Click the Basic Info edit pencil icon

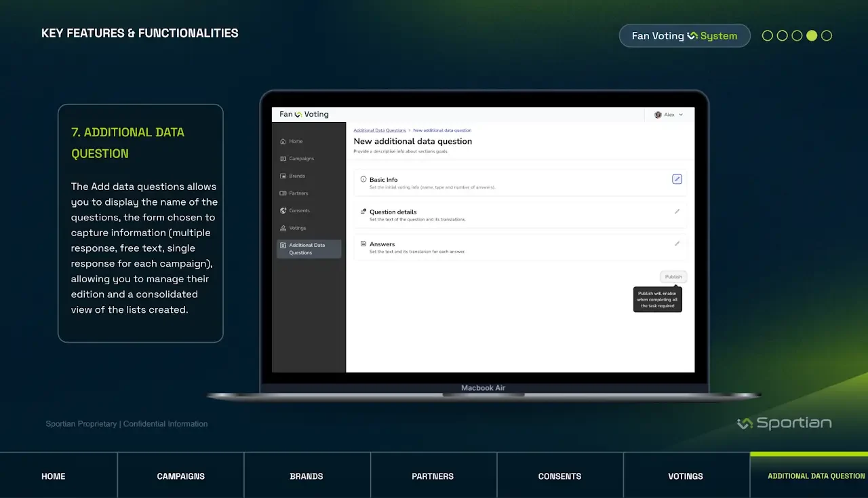[x=677, y=179]
